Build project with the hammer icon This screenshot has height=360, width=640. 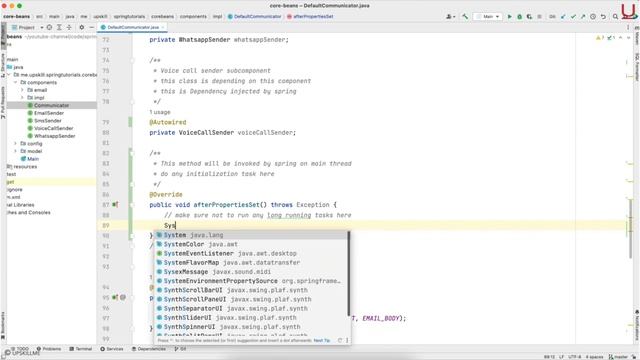465,17
